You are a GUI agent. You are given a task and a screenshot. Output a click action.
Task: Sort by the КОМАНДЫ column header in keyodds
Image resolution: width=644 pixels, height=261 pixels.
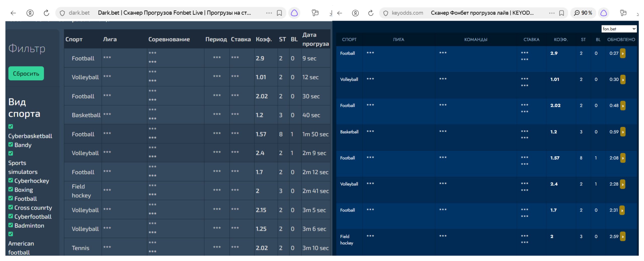pyautogui.click(x=475, y=39)
